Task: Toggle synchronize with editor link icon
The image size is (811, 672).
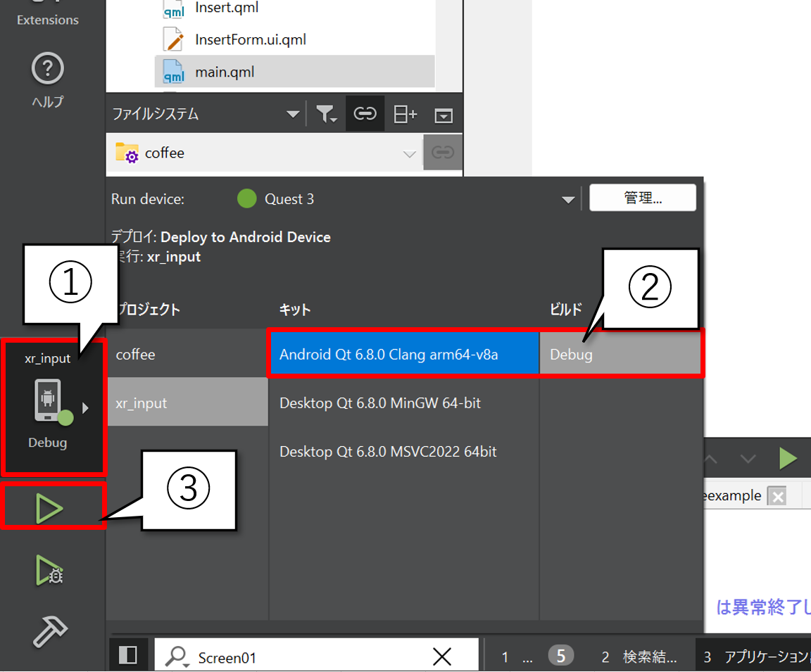Action: (x=365, y=114)
